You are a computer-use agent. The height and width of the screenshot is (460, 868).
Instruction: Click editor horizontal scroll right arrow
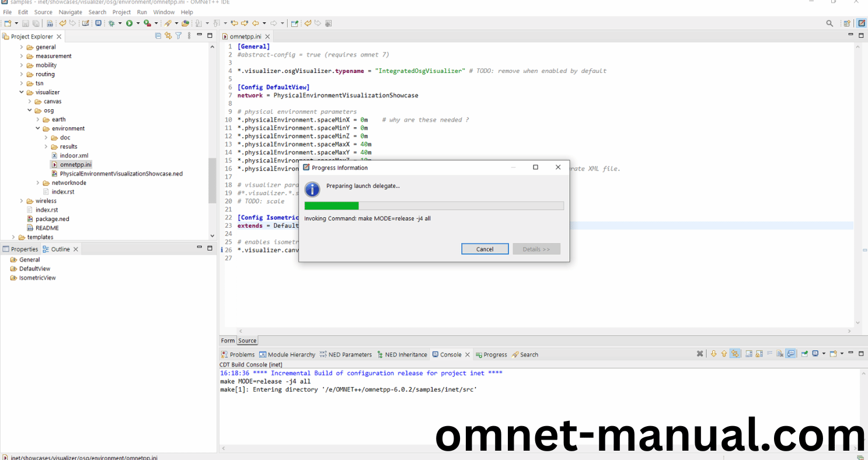(850, 331)
